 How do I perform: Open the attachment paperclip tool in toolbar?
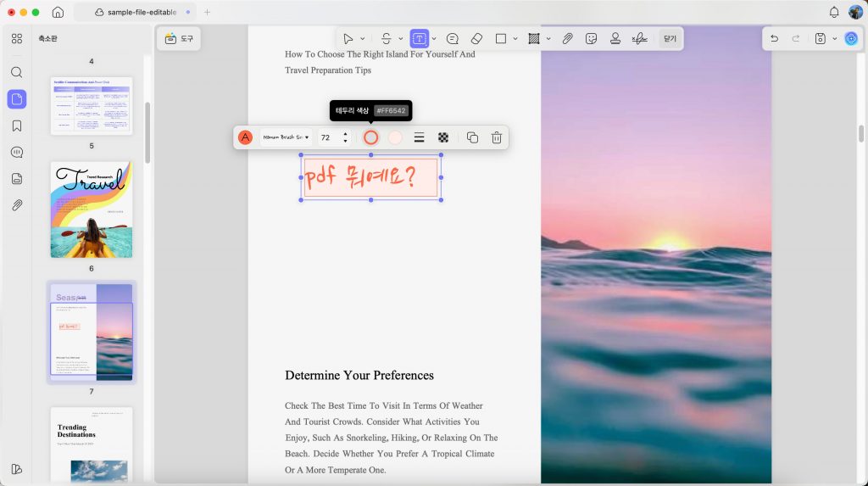pos(567,39)
